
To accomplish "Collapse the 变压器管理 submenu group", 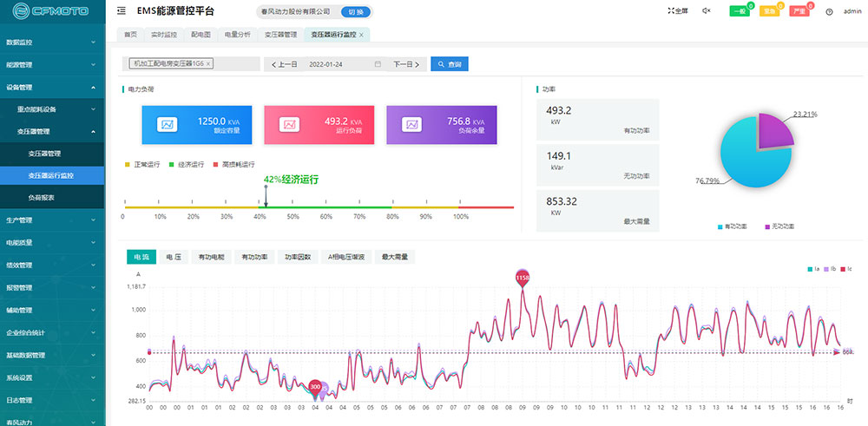I will click(52, 131).
